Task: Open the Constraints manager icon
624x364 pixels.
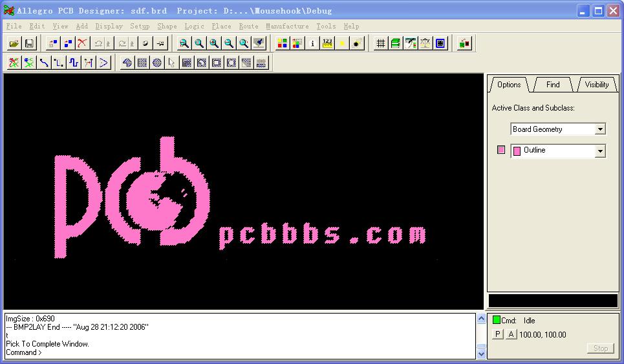Action: tap(411, 43)
